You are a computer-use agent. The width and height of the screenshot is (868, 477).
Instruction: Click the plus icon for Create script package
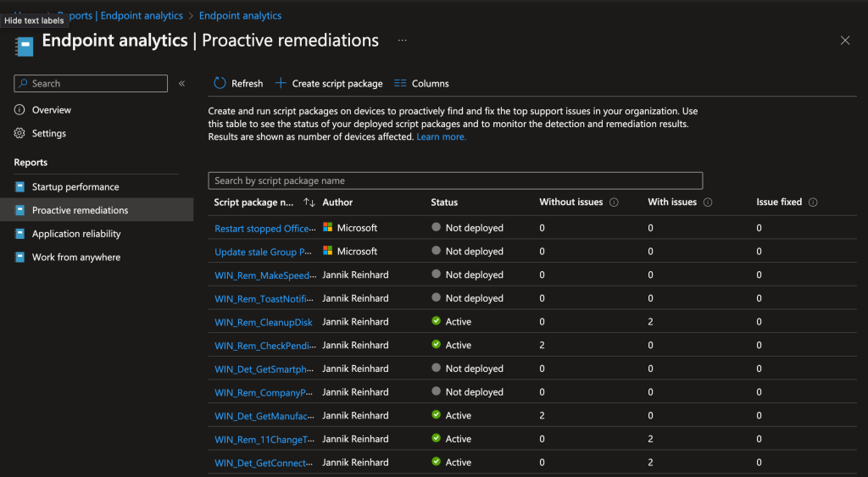click(281, 83)
